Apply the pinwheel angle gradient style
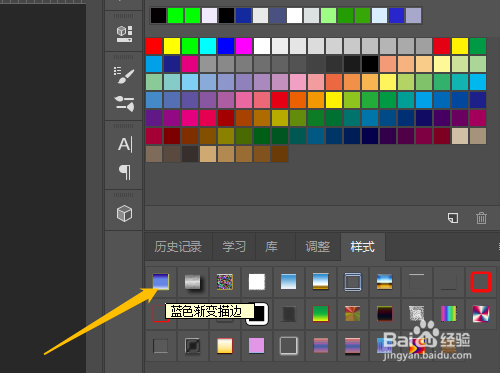This screenshot has height=373, width=500. pos(481,314)
